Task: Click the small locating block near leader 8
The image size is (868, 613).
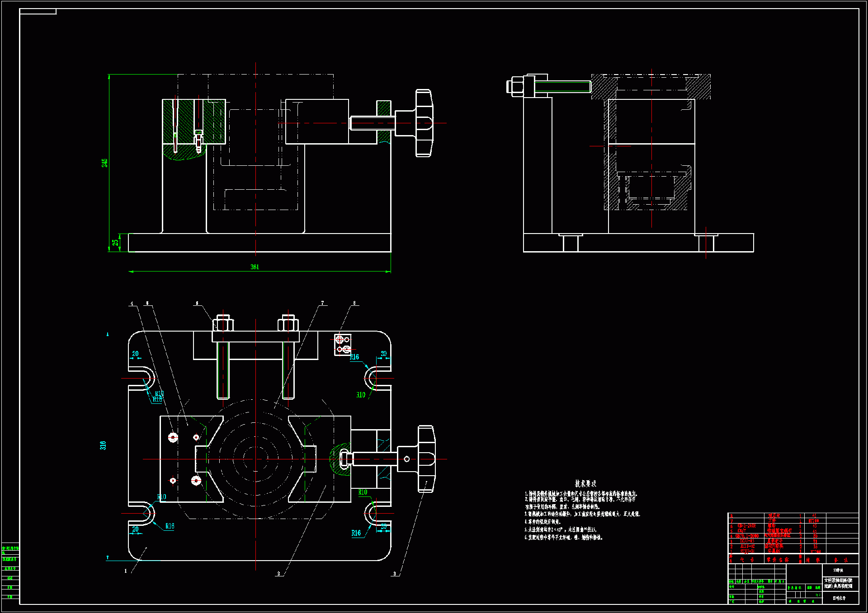Action: point(343,345)
